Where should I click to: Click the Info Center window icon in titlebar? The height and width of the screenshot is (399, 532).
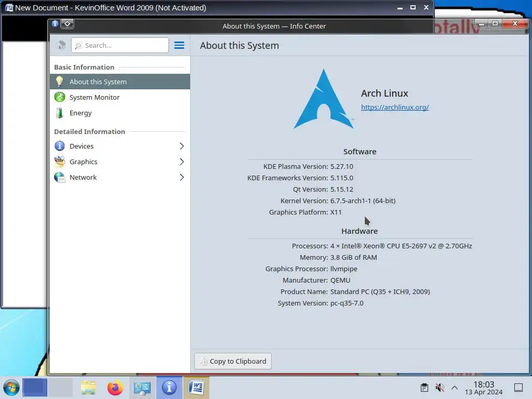(55, 23)
